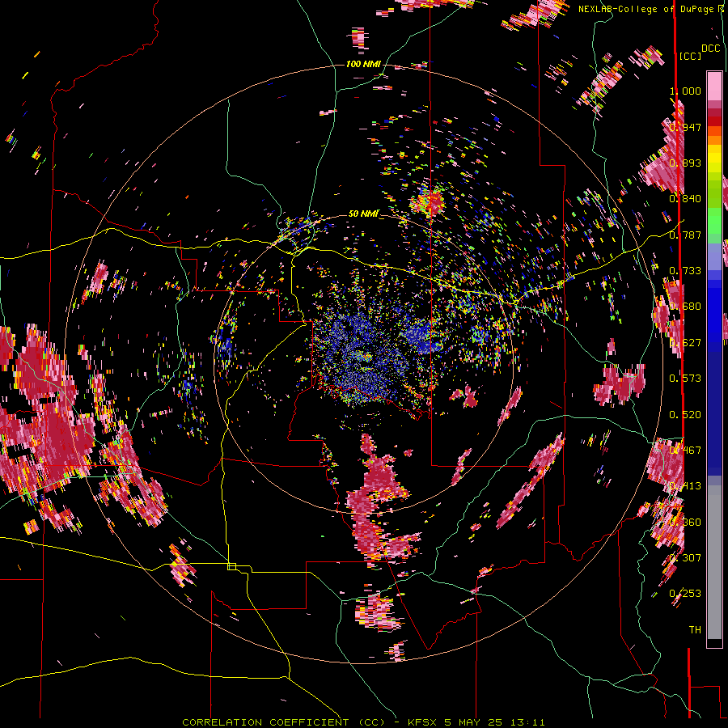
Task: Click the "100 NMI" range ring label
Action: coord(363,64)
